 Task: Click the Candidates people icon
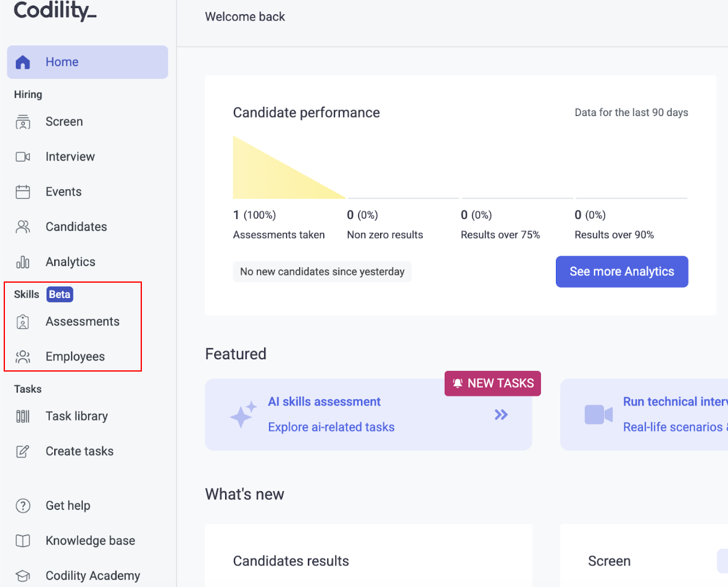(23, 227)
